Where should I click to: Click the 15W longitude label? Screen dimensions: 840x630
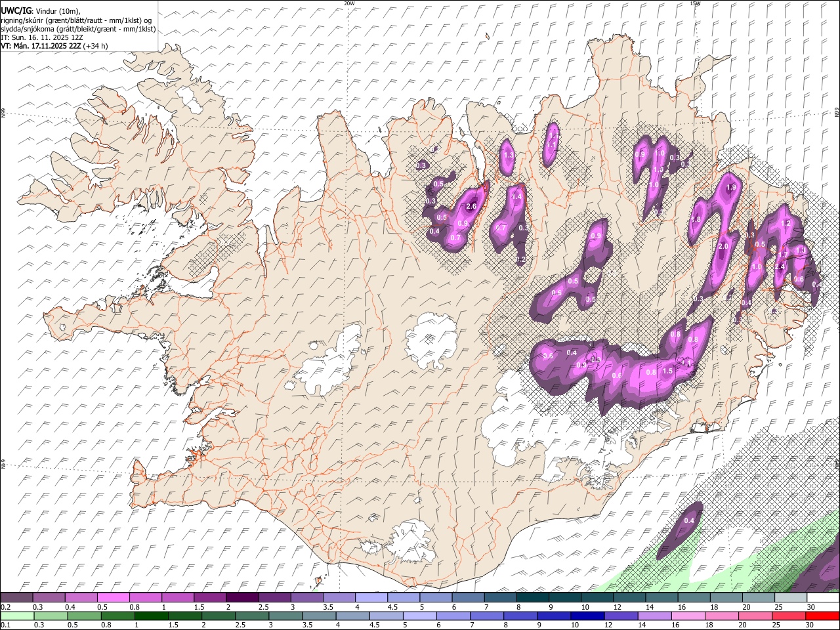point(695,3)
